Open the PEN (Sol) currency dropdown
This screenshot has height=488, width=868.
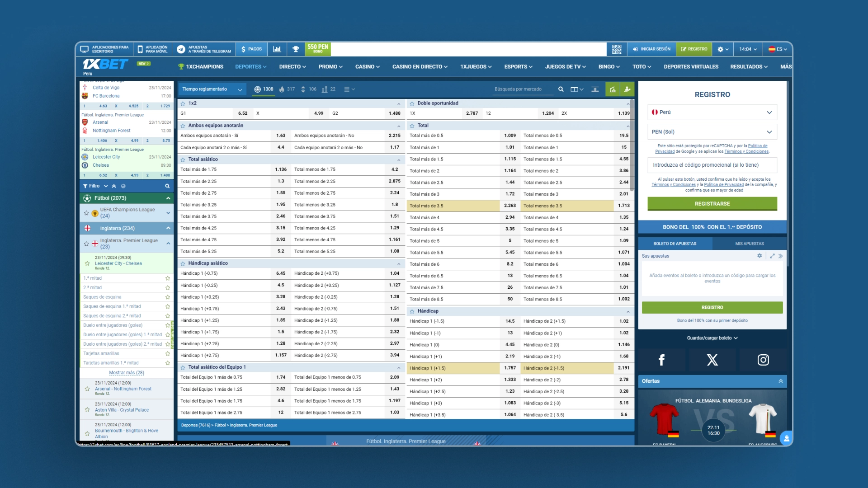[x=712, y=132]
